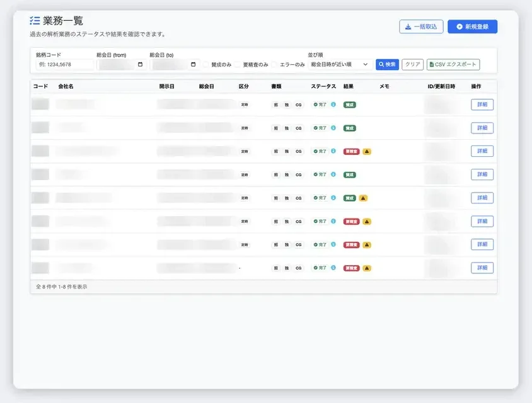Click the 総会日 column header in table

coord(207,86)
